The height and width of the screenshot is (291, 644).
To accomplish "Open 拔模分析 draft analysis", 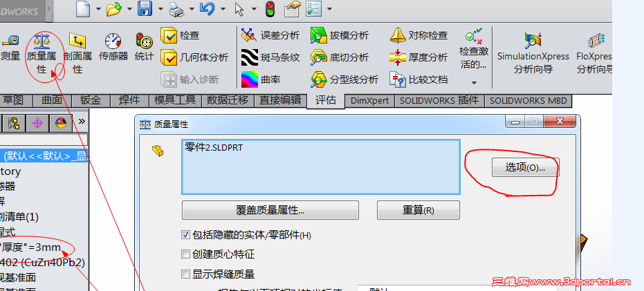I will (x=339, y=35).
